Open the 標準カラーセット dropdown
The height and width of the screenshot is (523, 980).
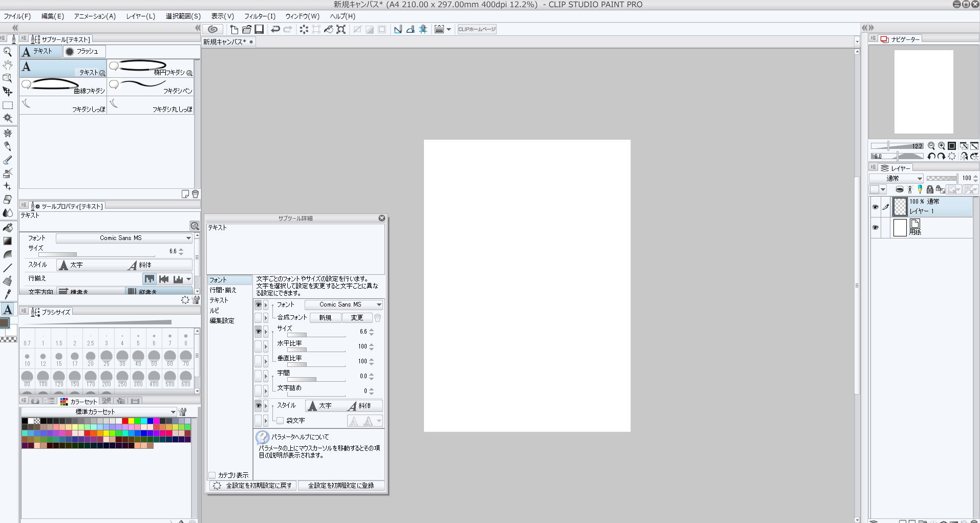tap(99, 412)
